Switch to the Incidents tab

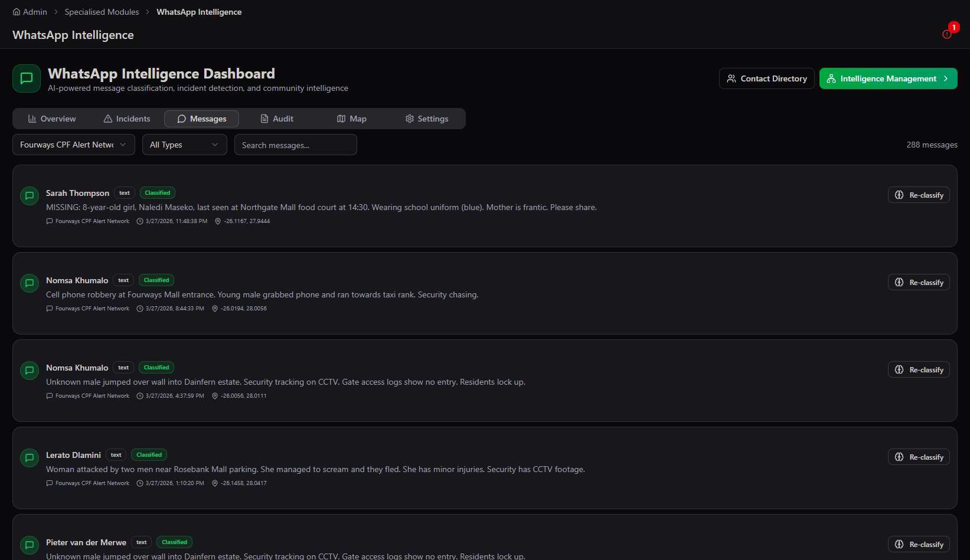tap(127, 119)
